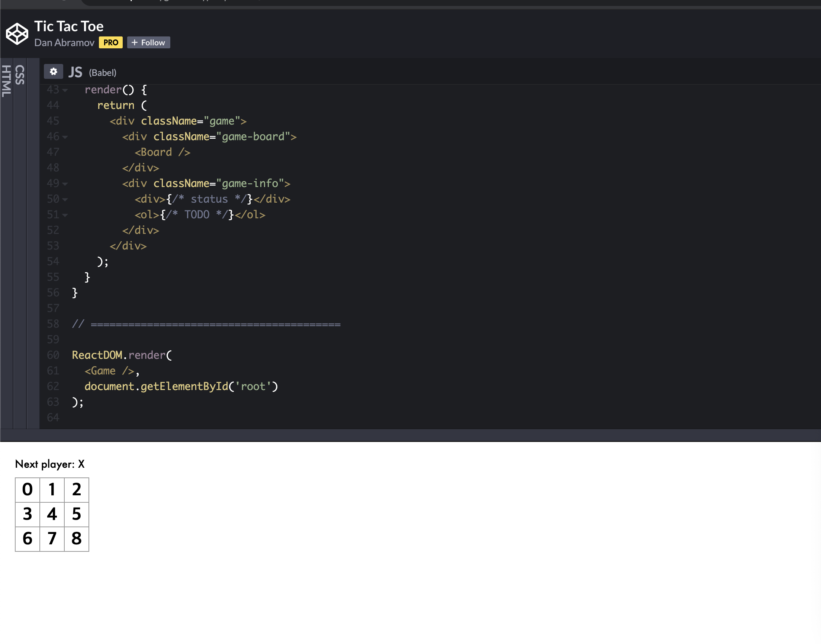Click board square 2
The height and width of the screenshot is (644, 821).
[x=77, y=490]
